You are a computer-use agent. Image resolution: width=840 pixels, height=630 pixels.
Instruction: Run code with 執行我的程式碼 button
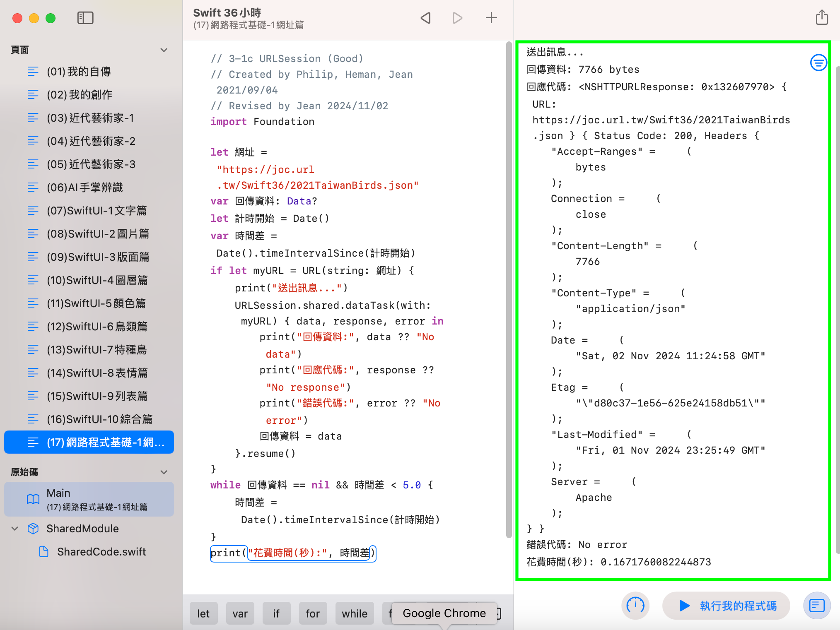coord(727,606)
